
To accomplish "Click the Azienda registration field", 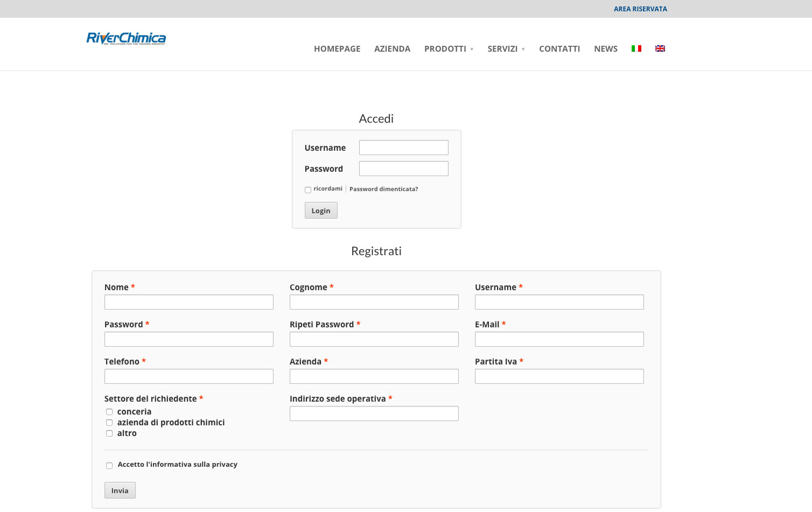I will pos(374,376).
